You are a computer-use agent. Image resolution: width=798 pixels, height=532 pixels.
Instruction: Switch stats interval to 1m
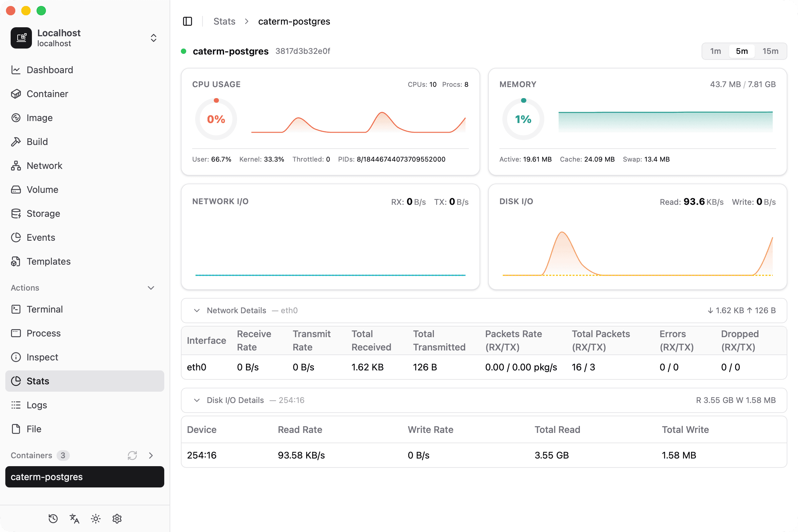[x=716, y=51]
